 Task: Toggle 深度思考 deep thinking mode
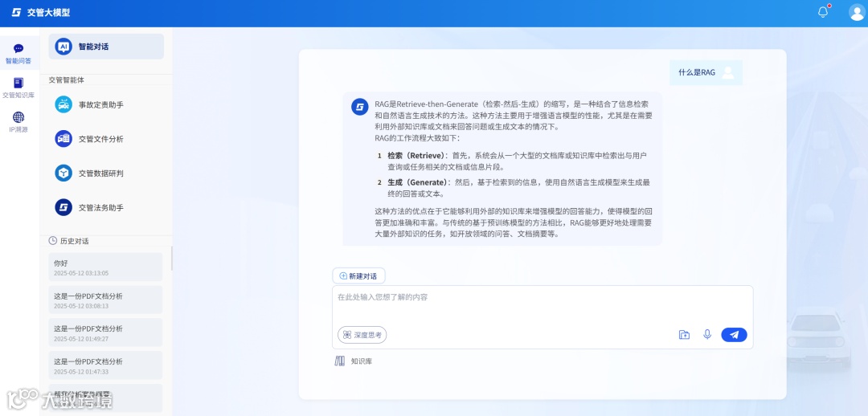pos(362,335)
